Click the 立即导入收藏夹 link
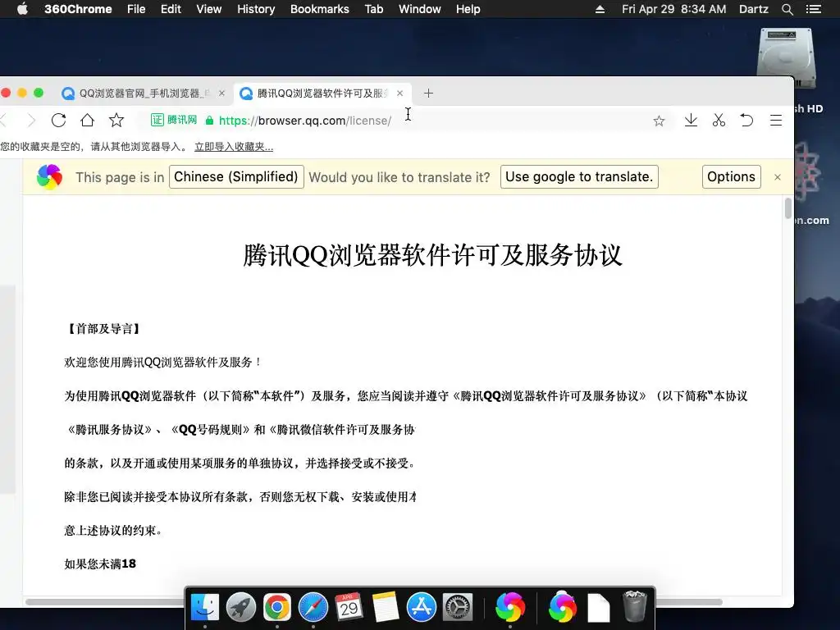Image resolution: width=840 pixels, height=630 pixels. (234, 147)
